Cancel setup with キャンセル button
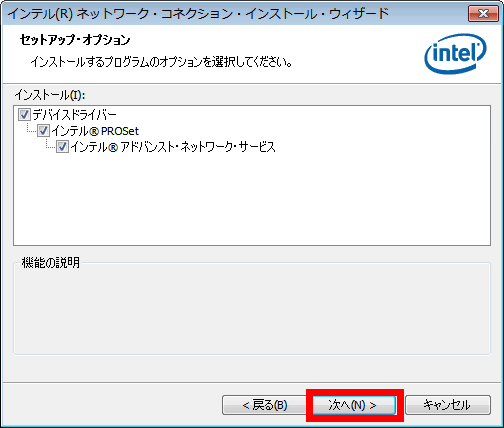 [x=448, y=405]
